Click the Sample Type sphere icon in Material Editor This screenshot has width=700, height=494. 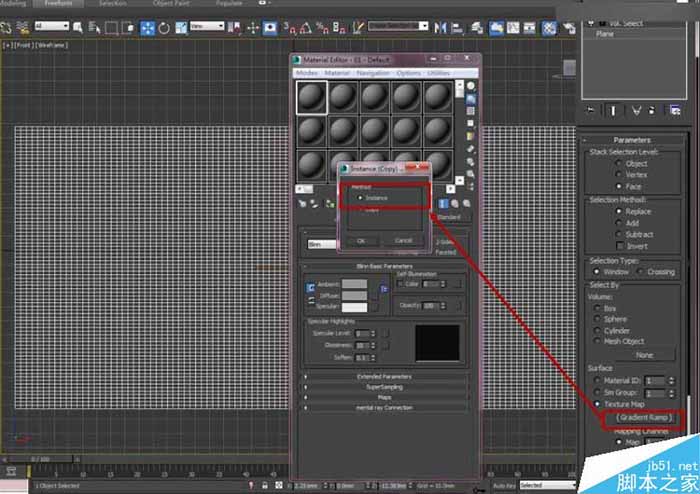tap(471, 86)
